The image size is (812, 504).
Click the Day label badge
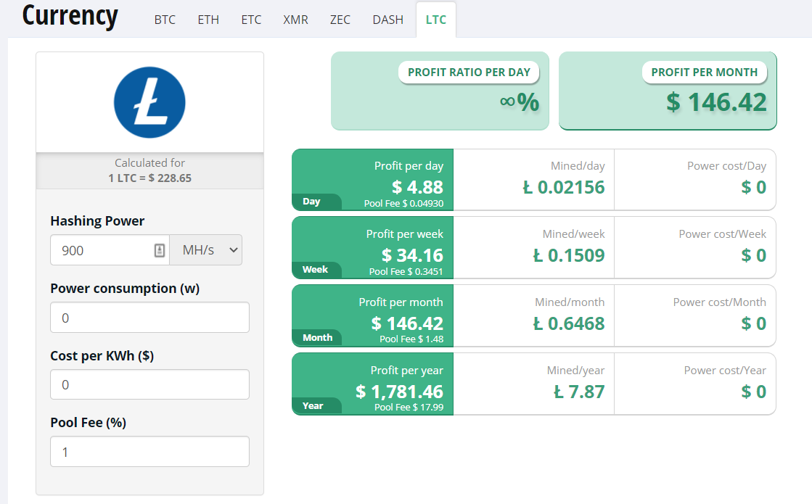coord(316,202)
